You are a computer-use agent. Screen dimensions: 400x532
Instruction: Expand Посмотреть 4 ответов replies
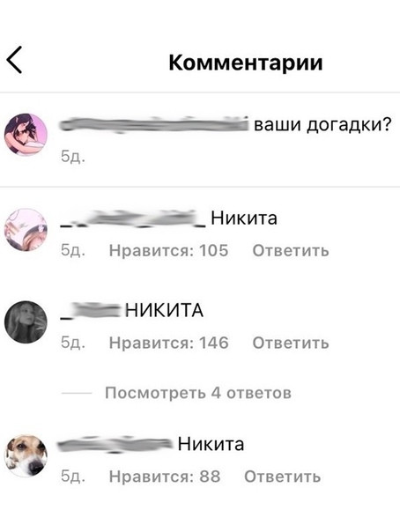click(x=198, y=393)
